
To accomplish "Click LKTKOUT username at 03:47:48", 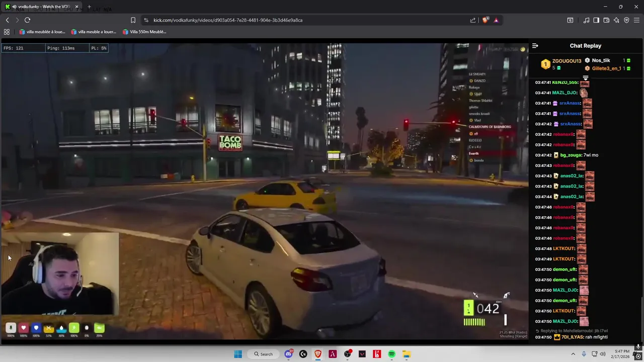I will click(x=563, y=248).
